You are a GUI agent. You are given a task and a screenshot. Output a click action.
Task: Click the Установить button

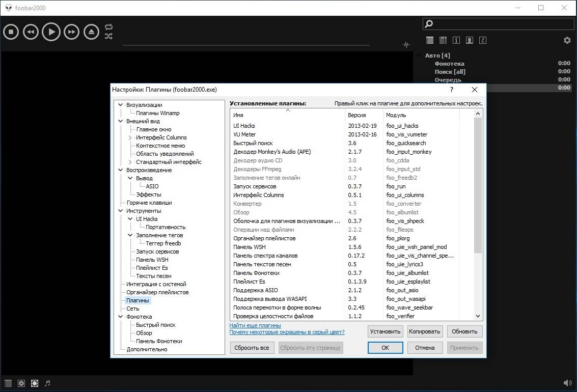tap(385, 331)
